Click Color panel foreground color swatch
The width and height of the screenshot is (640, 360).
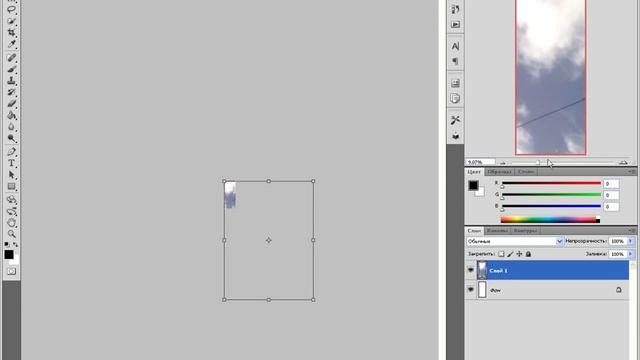473,185
